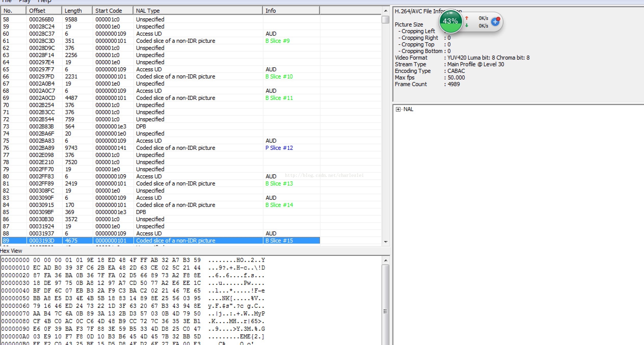Click length 2256 in row 63
Image resolution: width=644 pixels, height=345 pixels.
pyautogui.click(x=71, y=55)
